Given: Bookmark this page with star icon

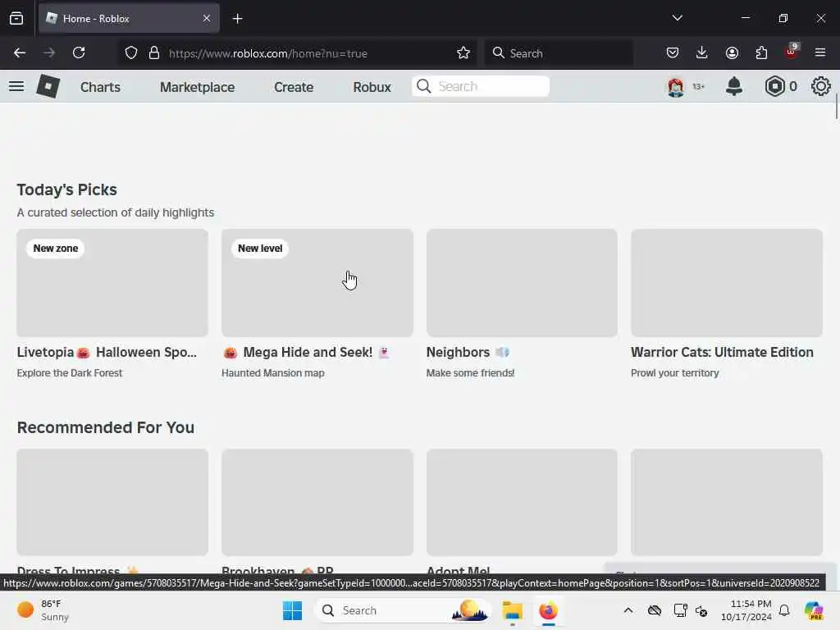Looking at the screenshot, I should [463, 52].
